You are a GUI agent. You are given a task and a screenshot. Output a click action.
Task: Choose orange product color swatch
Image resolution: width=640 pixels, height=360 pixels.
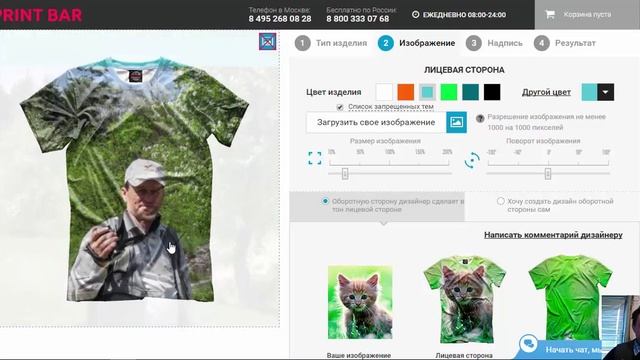click(x=406, y=92)
